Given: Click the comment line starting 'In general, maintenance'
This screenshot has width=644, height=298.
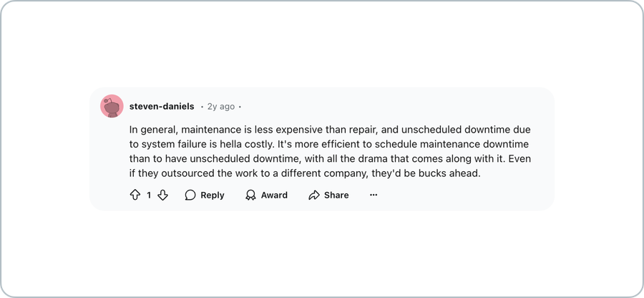Looking at the screenshot, I should point(330,130).
